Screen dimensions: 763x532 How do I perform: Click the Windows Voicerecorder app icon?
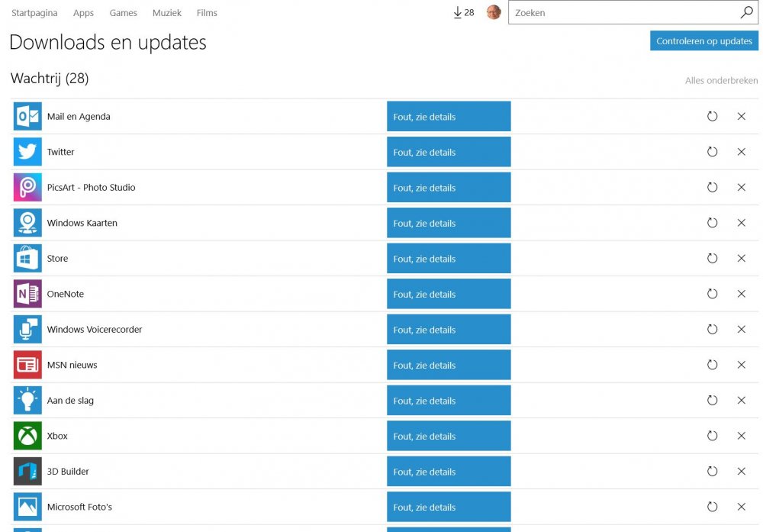tap(27, 330)
